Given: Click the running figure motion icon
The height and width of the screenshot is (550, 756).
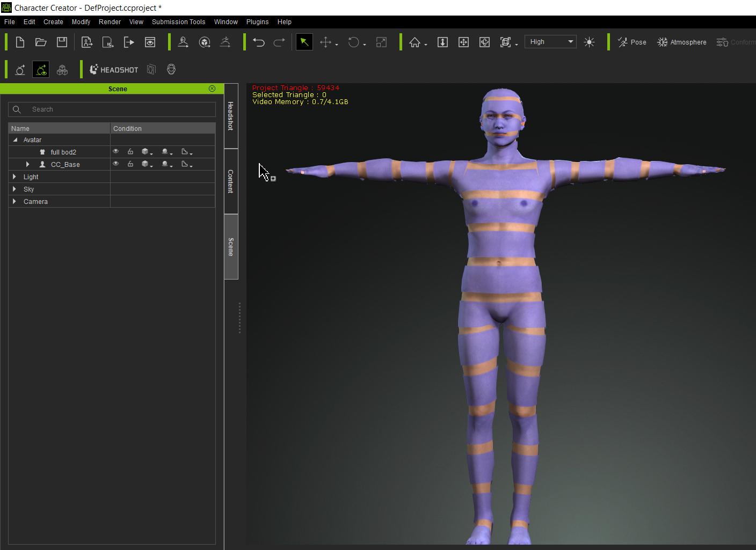Looking at the screenshot, I should tap(226, 42).
